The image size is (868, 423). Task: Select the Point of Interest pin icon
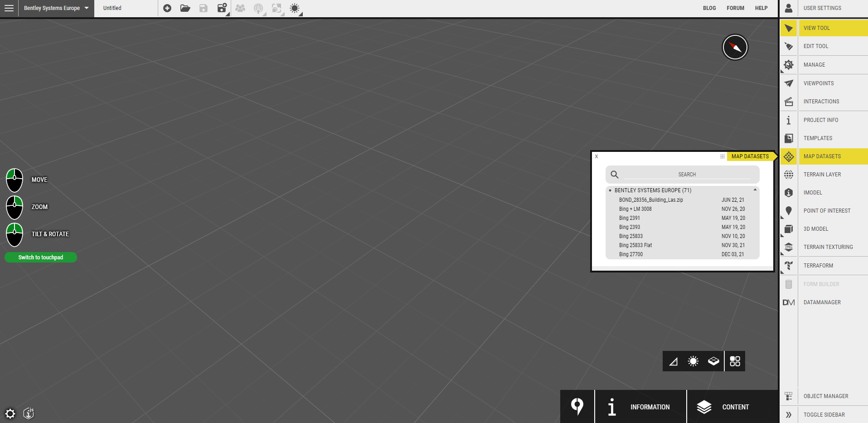pos(789,211)
